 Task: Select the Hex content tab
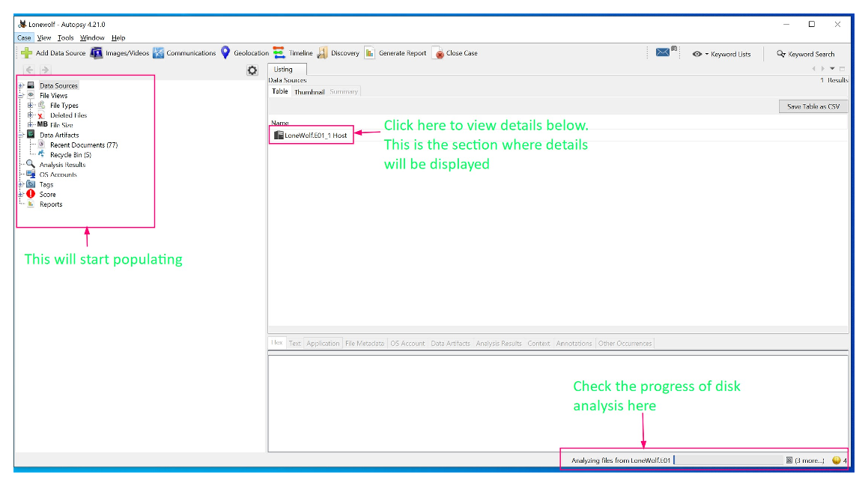[x=277, y=343]
